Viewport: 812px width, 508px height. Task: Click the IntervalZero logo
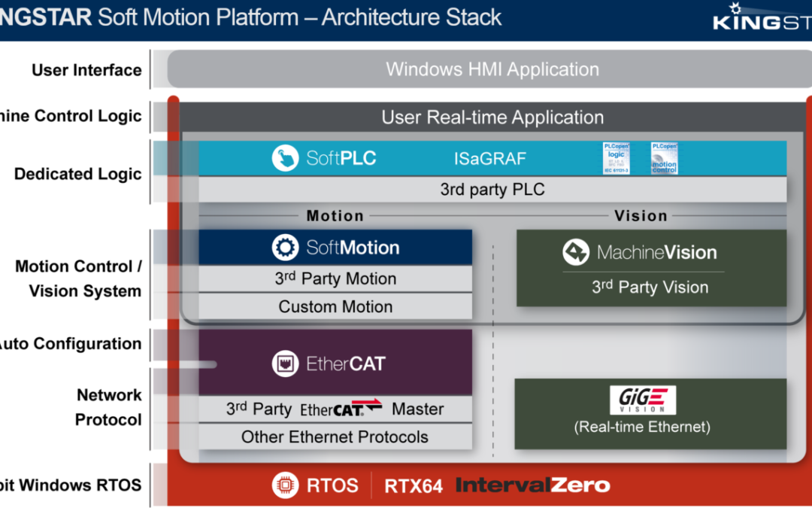pyautogui.click(x=533, y=485)
